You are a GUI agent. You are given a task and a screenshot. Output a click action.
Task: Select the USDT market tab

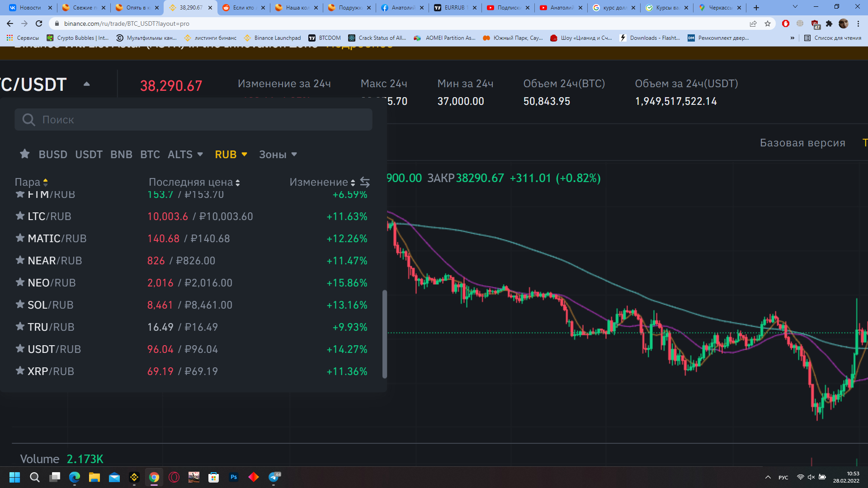[x=89, y=155]
